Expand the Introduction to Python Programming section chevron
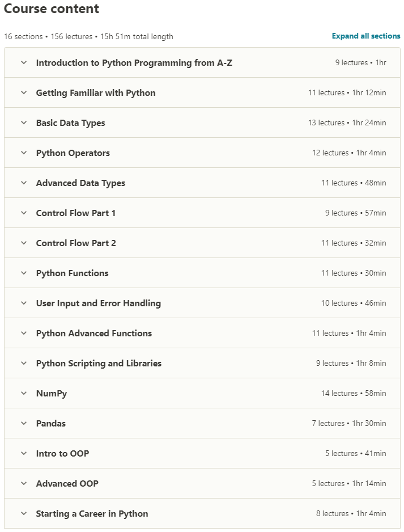Image resolution: width=404 pixels, height=532 pixels. (24, 63)
